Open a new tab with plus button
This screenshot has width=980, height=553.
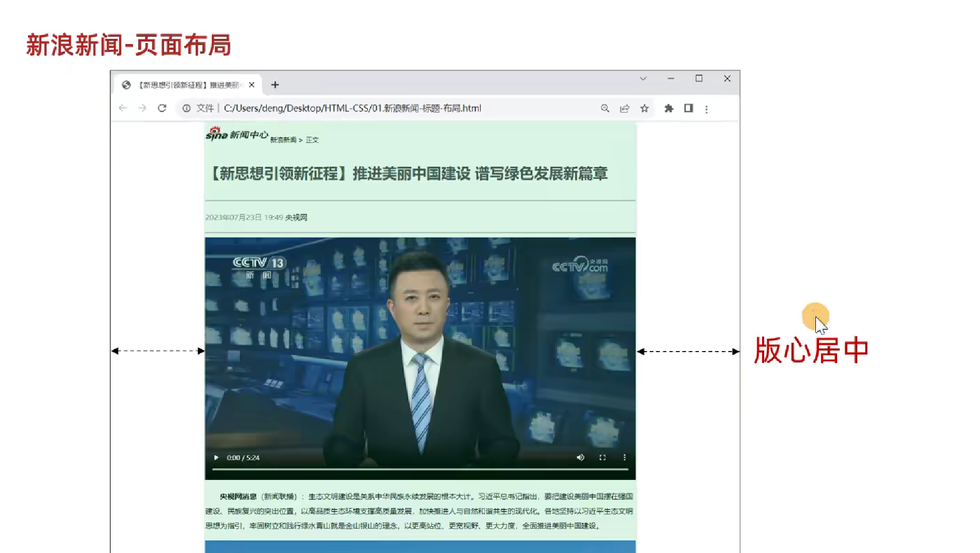275,85
